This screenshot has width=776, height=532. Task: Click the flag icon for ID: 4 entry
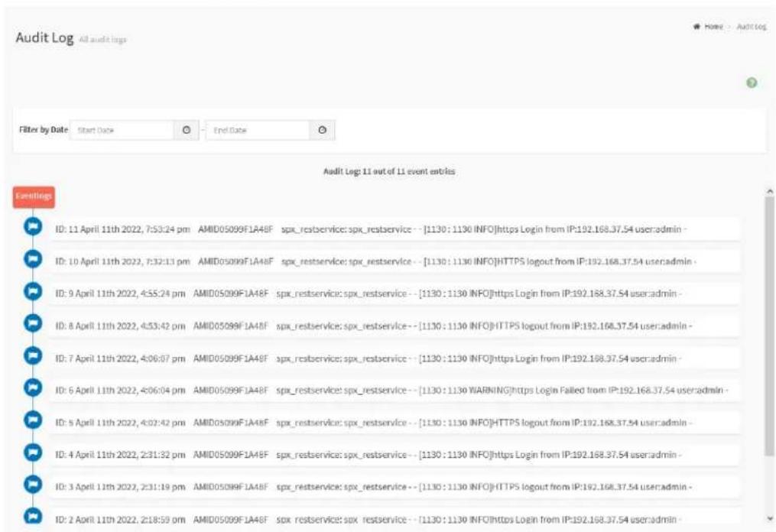pos(33,452)
